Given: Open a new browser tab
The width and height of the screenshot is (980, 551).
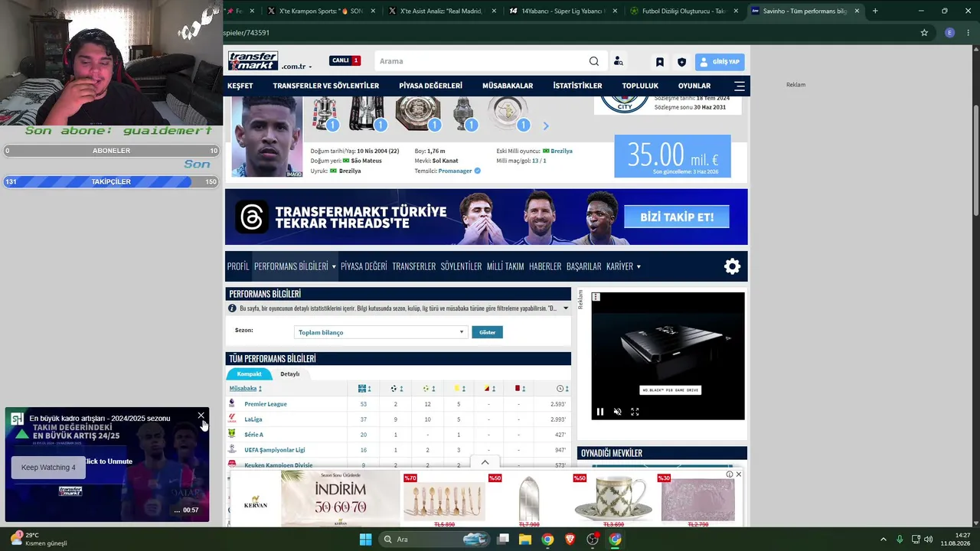Looking at the screenshot, I should (875, 11).
